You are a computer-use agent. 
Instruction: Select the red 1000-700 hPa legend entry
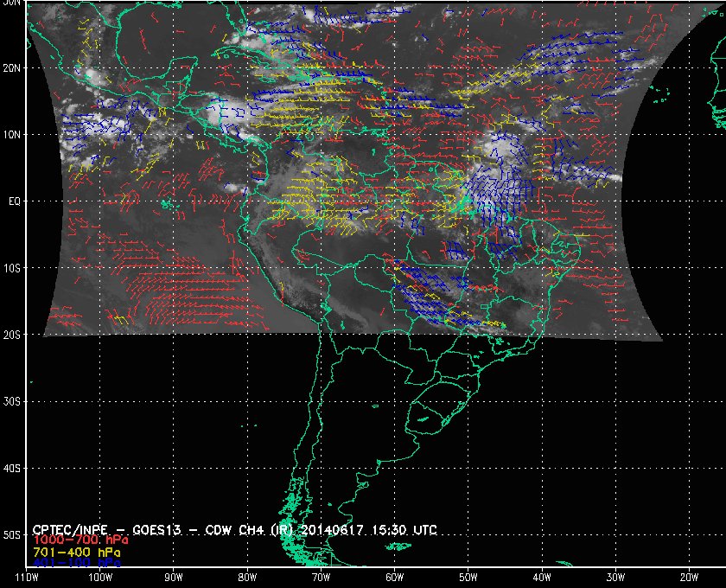(x=80, y=540)
